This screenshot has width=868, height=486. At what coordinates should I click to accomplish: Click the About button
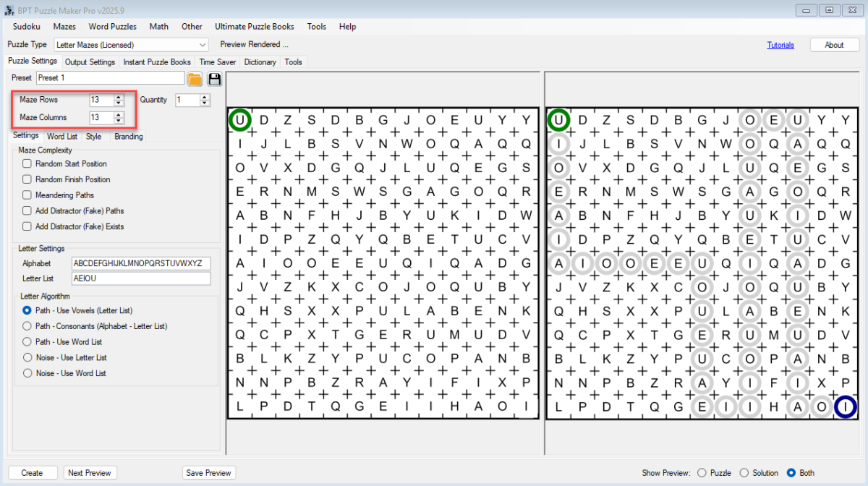tap(834, 45)
